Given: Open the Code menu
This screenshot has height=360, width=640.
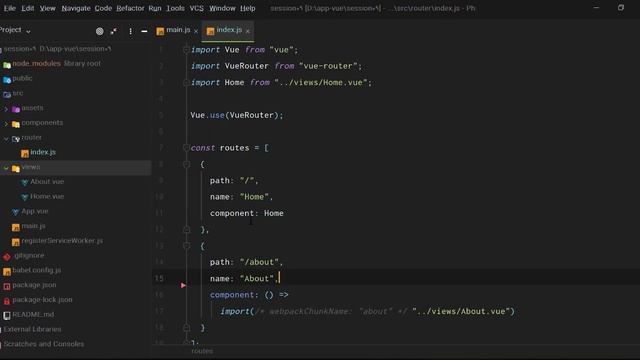Looking at the screenshot, I should 103,8.
